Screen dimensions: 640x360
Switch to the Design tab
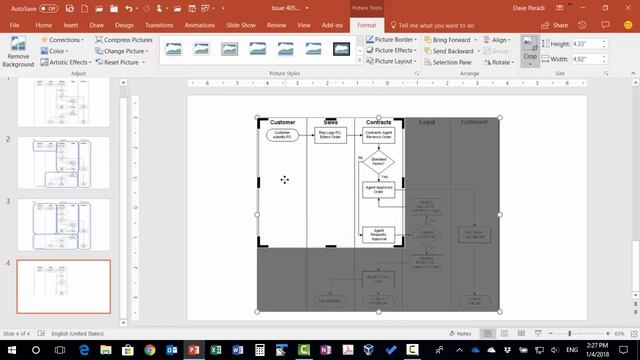pyautogui.click(x=124, y=25)
